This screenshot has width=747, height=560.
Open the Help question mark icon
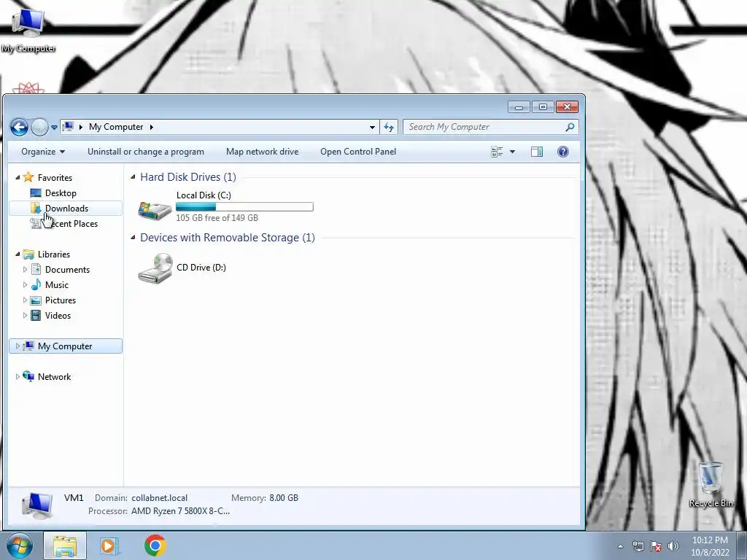tap(563, 152)
